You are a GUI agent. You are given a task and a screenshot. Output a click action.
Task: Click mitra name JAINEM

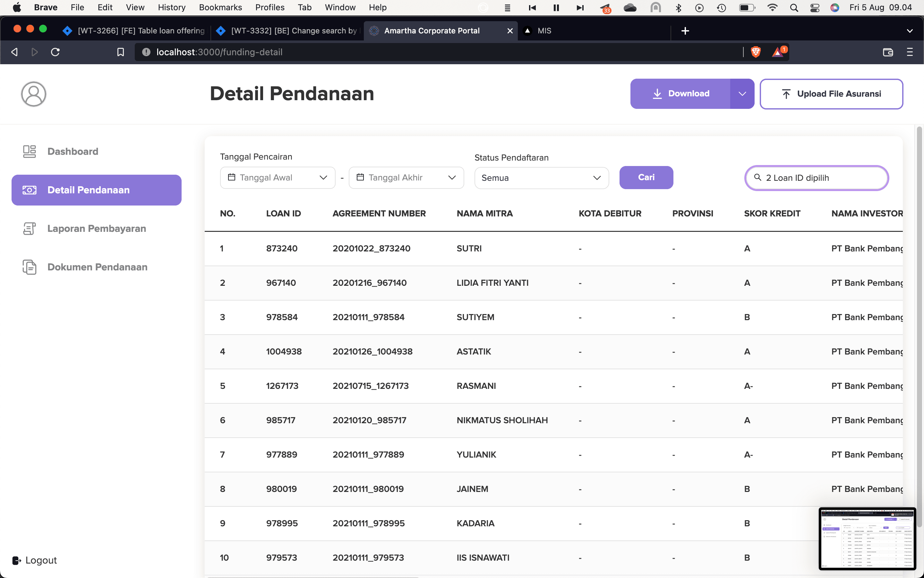coord(472,489)
